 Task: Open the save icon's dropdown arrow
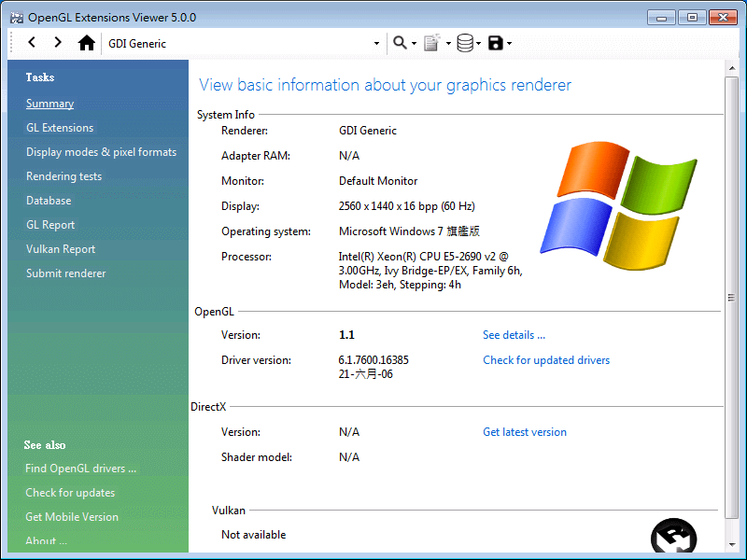pos(509,43)
